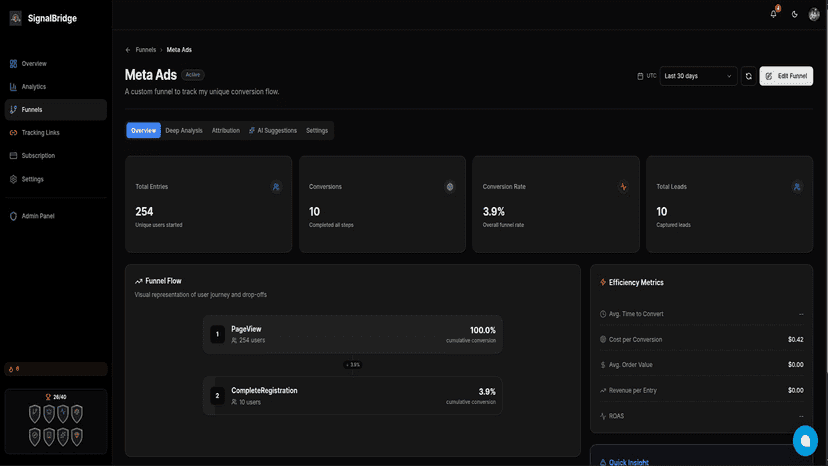828x466 pixels.
Task: Click the Efficiency Metrics lightning icon
Action: pos(603,283)
